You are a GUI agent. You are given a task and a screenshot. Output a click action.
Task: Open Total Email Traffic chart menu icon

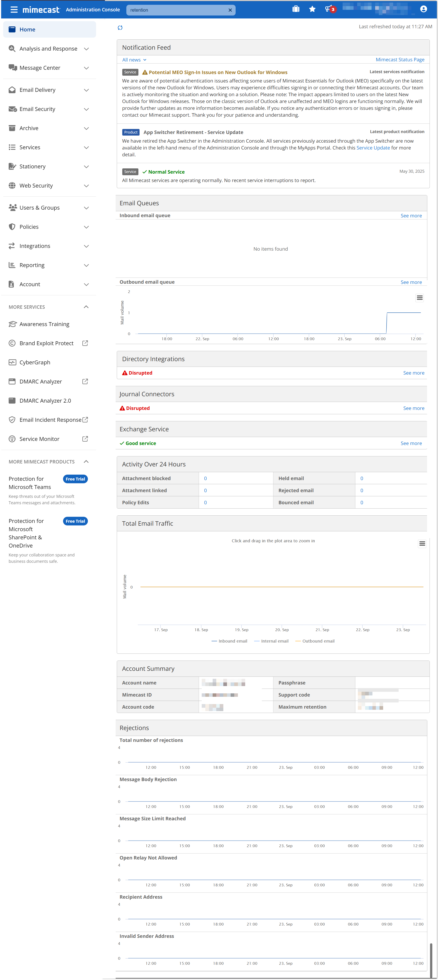click(422, 544)
